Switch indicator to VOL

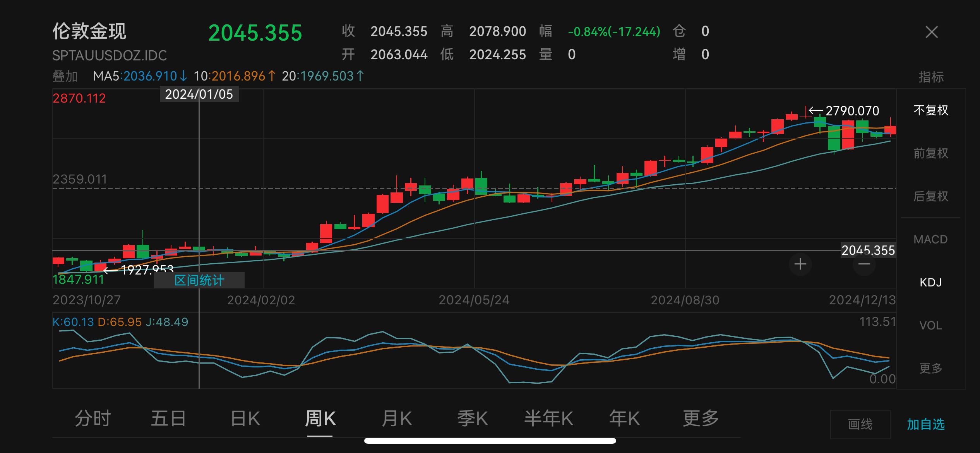point(930,325)
